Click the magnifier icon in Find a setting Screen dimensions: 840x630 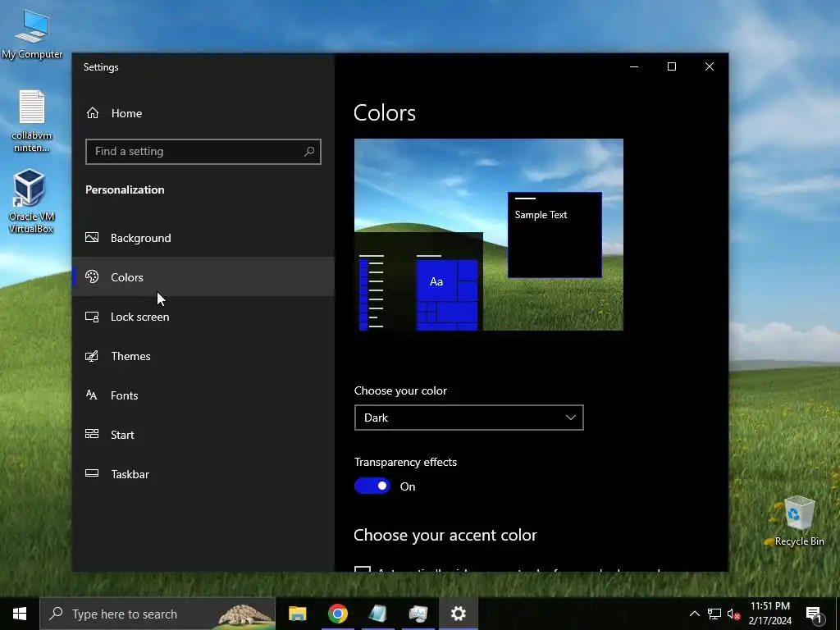point(309,152)
